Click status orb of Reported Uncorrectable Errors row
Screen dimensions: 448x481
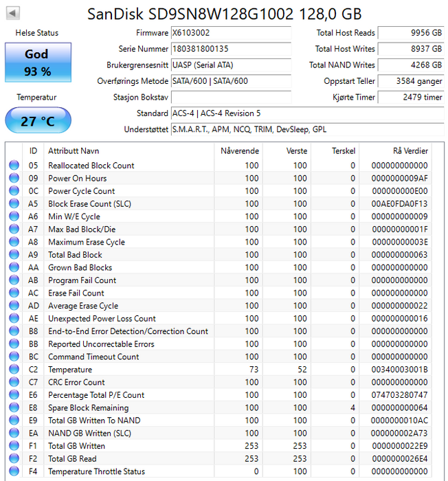coord(14,344)
